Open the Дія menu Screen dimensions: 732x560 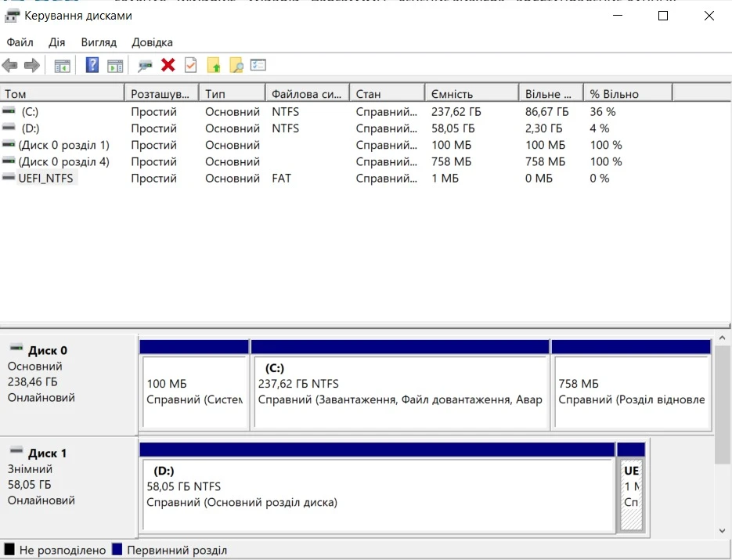click(x=57, y=42)
